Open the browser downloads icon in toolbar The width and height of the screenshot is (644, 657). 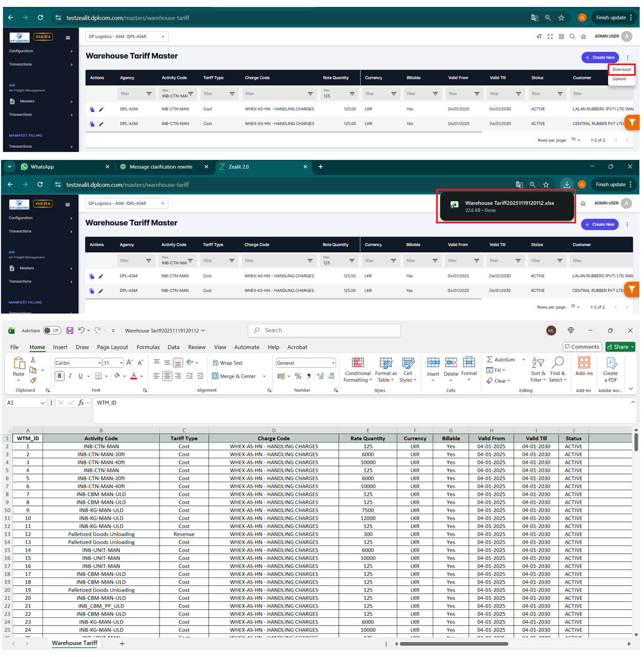[567, 185]
